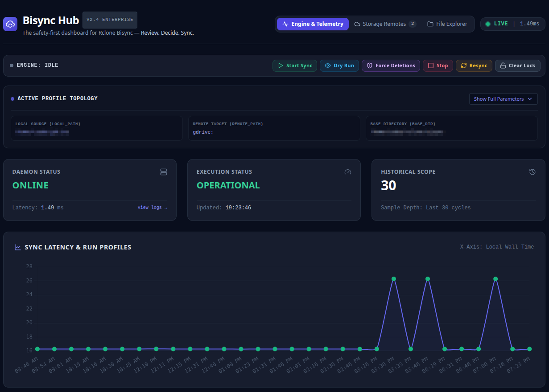Click the gauge icon in Execution Status card

tap(348, 172)
